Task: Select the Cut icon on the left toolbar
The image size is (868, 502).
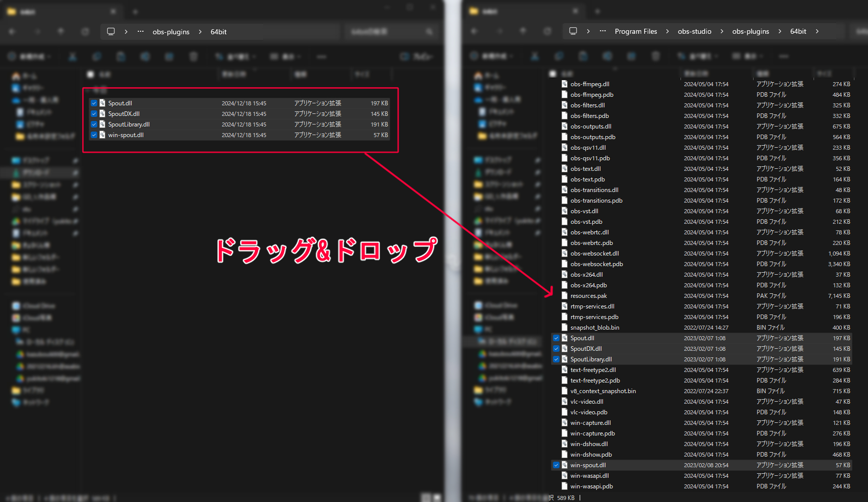Action: pos(73,56)
